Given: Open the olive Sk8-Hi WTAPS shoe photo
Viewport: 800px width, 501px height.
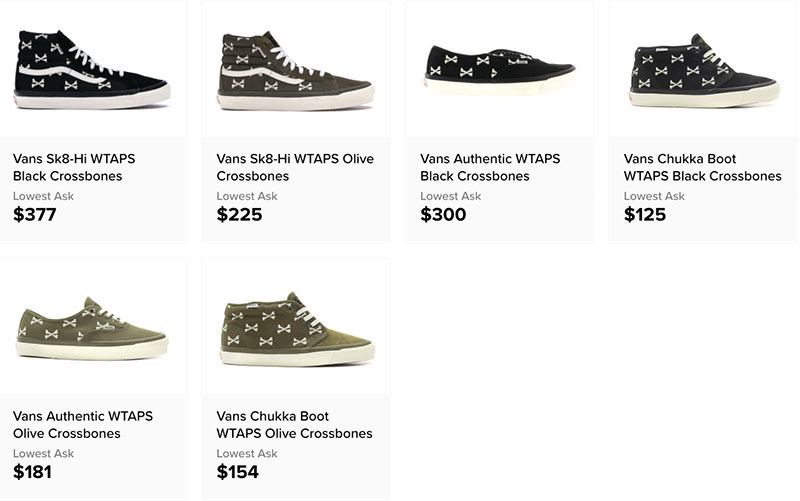Looking at the screenshot, I should pos(296,69).
